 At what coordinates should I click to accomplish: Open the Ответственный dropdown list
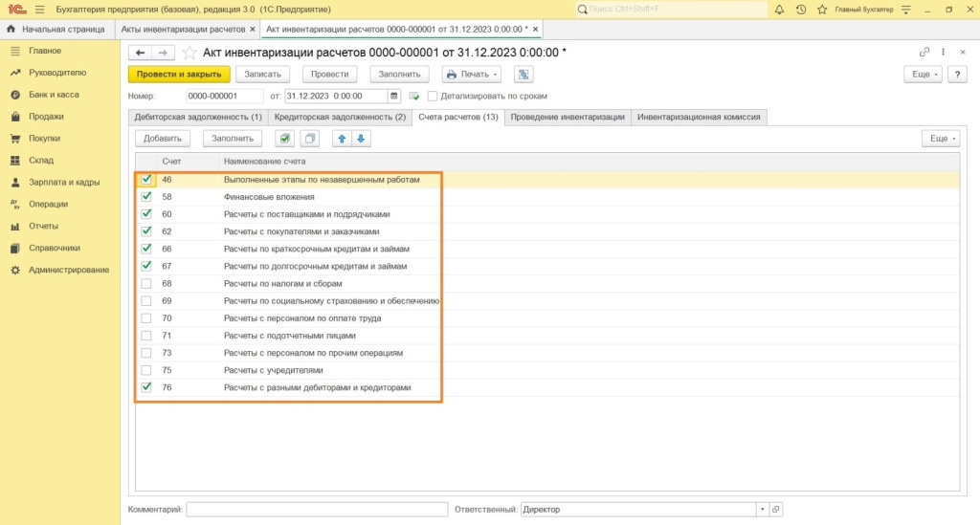click(762, 510)
